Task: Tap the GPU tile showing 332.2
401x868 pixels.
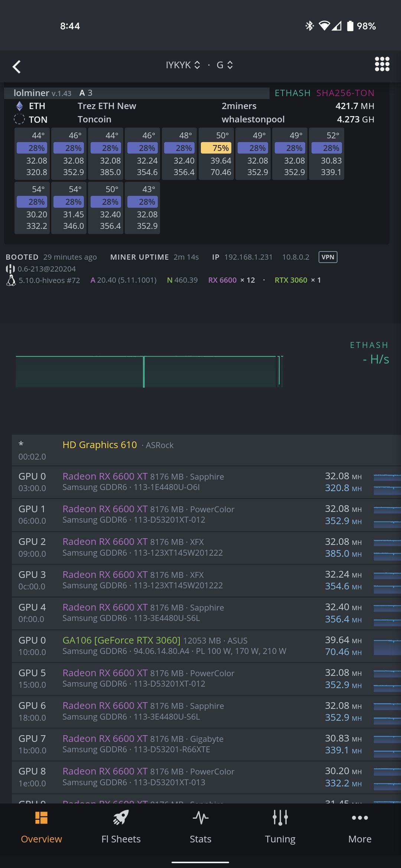Action: [32, 208]
